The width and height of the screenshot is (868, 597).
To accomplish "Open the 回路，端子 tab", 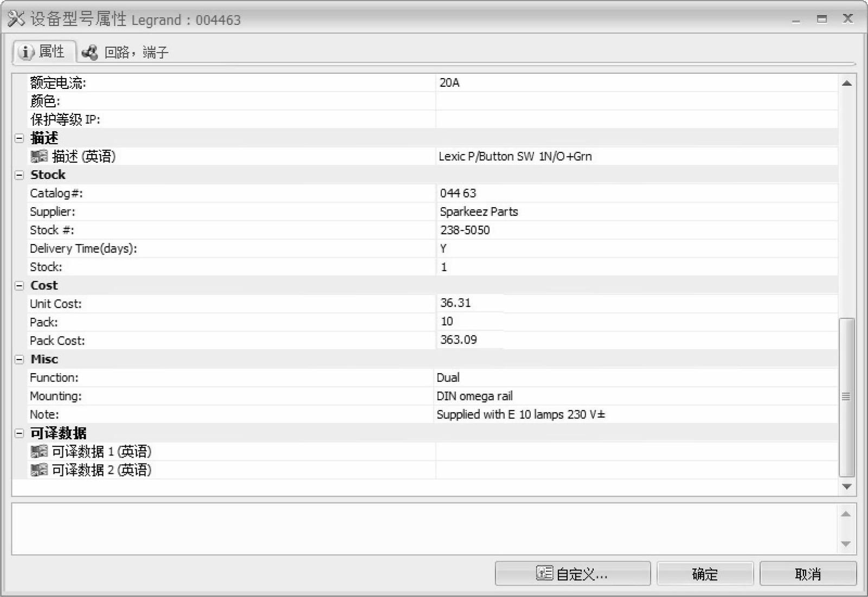I will click(x=125, y=53).
